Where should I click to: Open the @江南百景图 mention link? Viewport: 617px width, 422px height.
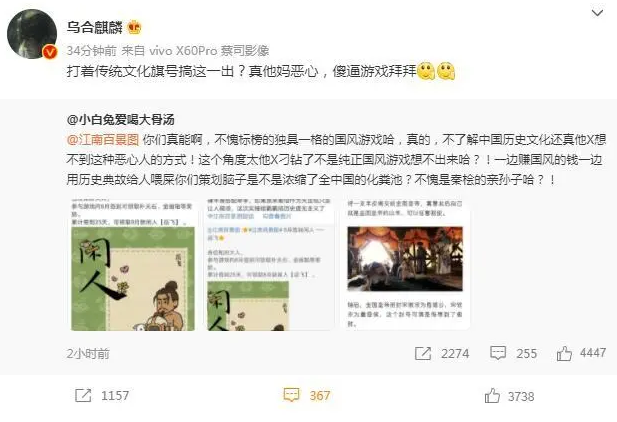click(x=103, y=139)
